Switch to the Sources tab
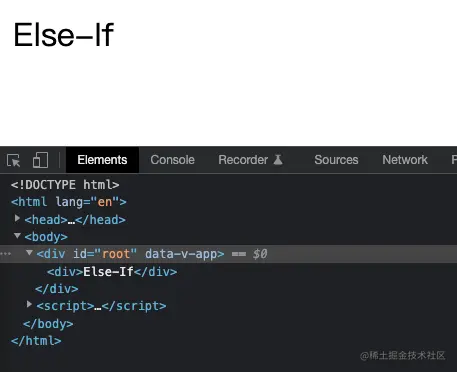 336,160
